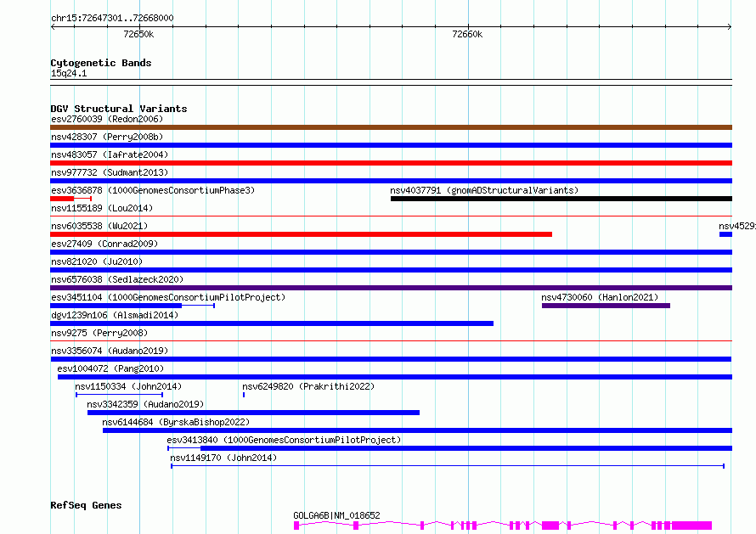Screen dimensions: 756x534
Task: Select the nsv4037791 (gnomADStructuralVariants) black bar
Action: (561, 199)
